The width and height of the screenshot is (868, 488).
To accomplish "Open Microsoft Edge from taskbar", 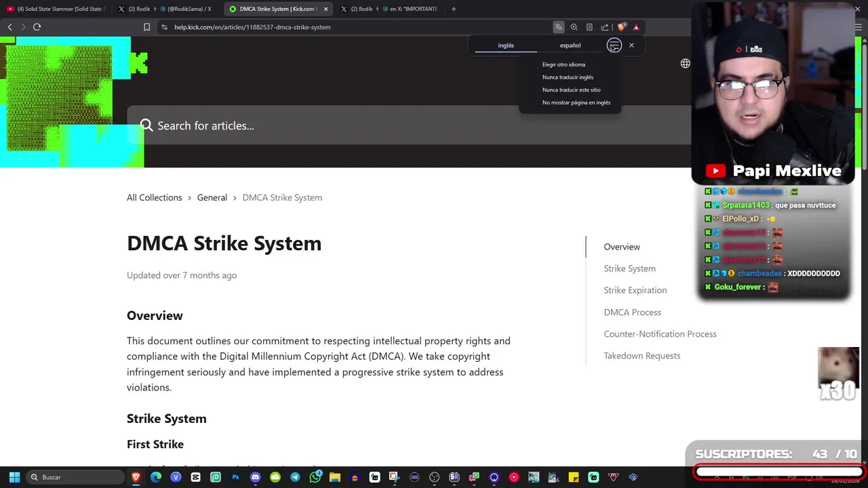I will [x=156, y=477].
